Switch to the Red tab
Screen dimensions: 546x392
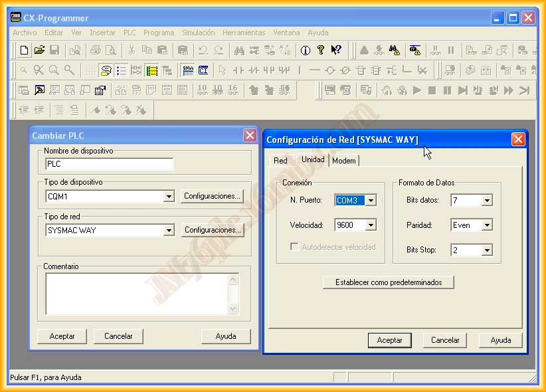tap(280, 161)
